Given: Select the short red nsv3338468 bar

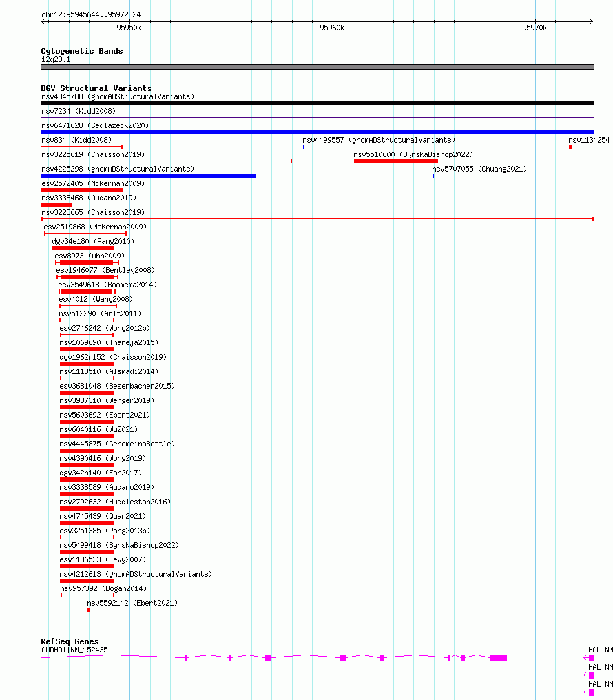Looking at the screenshot, I should click(x=56, y=205).
